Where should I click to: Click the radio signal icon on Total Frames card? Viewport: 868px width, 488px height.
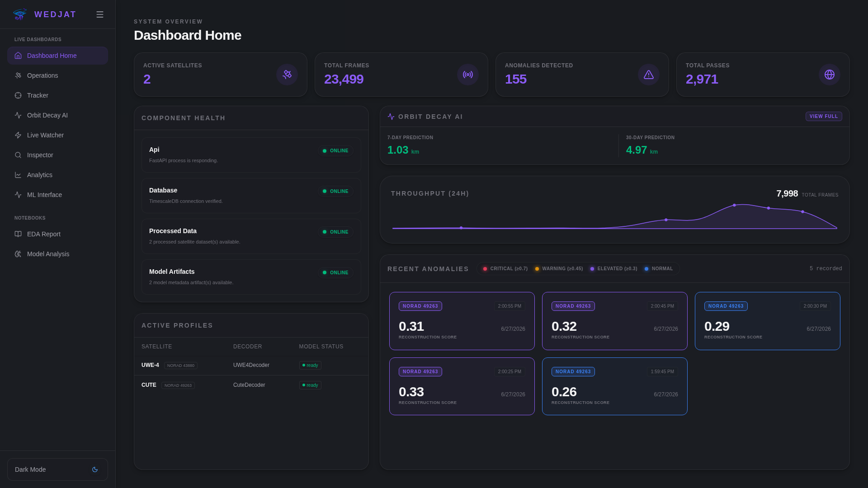pyautogui.click(x=468, y=75)
